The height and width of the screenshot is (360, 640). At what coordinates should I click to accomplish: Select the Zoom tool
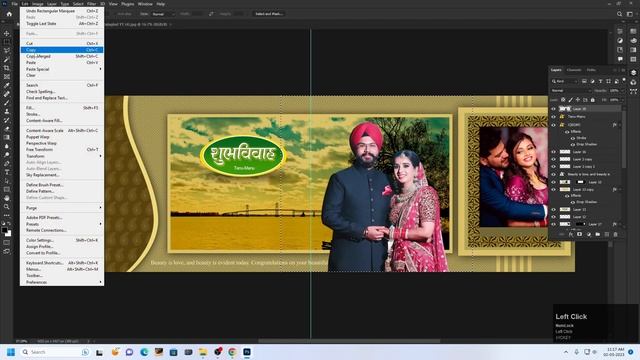(7, 207)
